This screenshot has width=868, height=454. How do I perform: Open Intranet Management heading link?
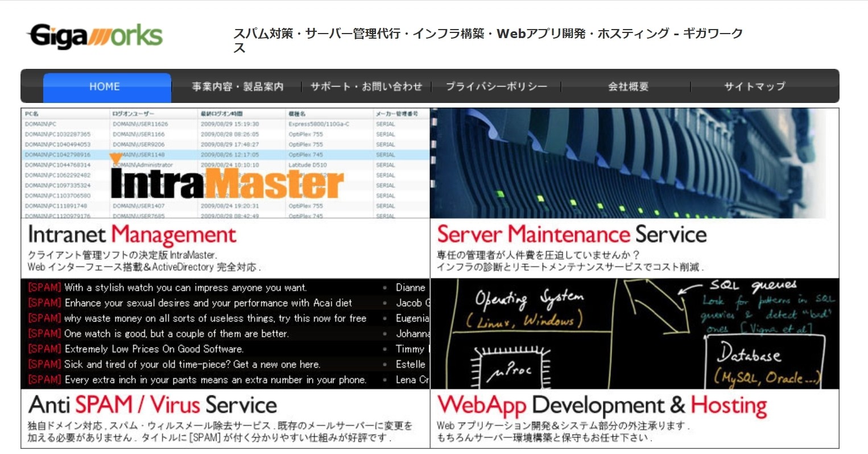(x=132, y=235)
